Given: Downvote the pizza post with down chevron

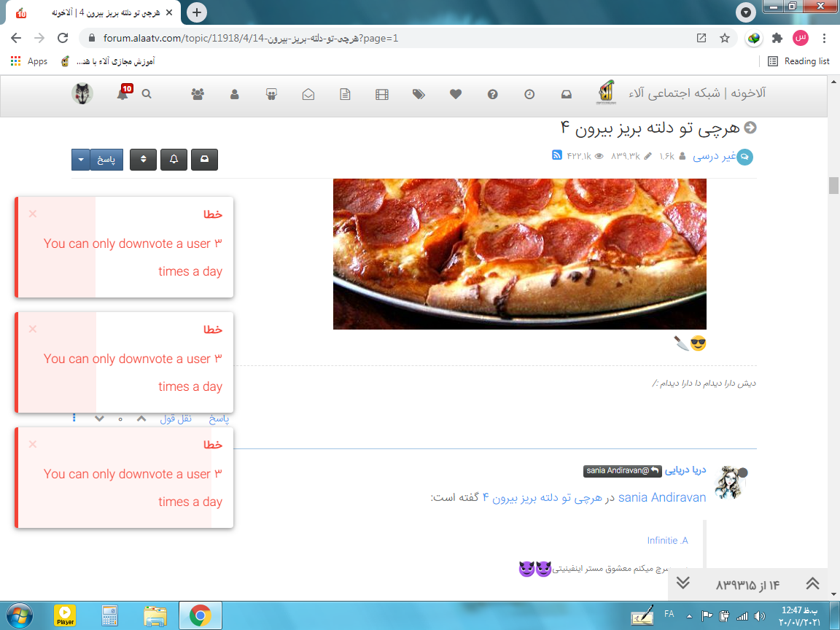Looking at the screenshot, I should tap(100, 419).
